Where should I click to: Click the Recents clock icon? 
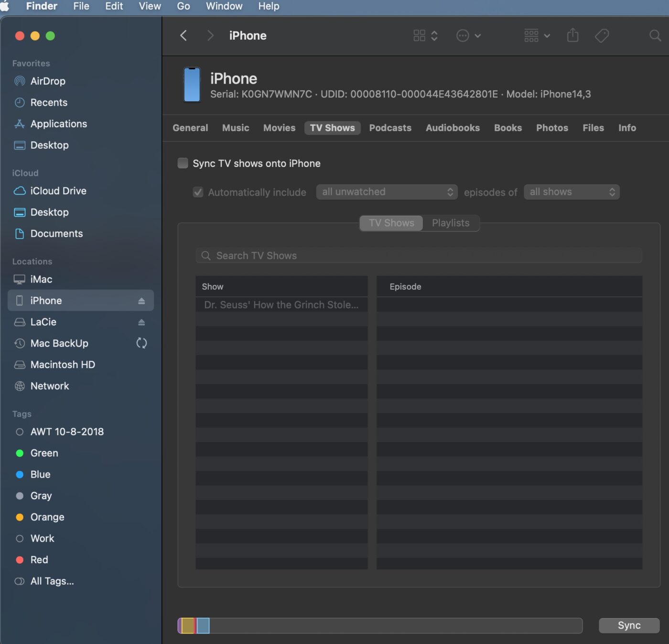[20, 102]
